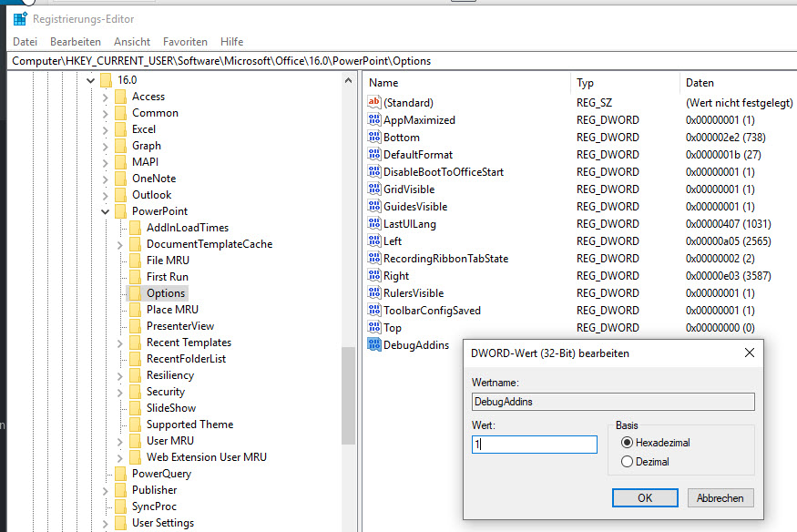
Task: Select the Bottom DWORD value icon
Action: tap(374, 137)
